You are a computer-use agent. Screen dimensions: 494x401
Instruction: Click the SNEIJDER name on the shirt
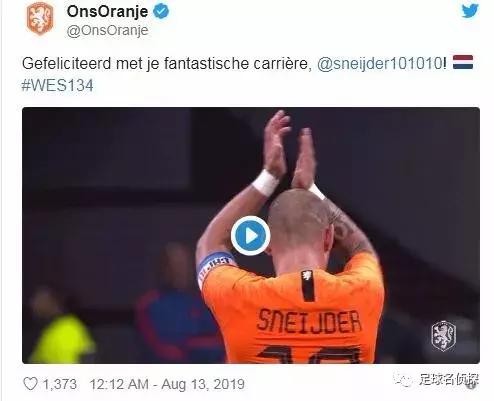coord(309,322)
